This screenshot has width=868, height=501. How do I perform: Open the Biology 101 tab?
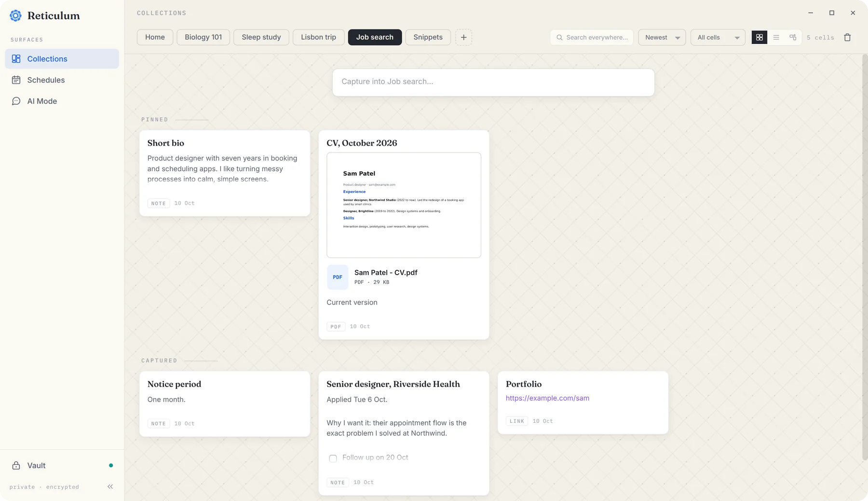pyautogui.click(x=203, y=37)
